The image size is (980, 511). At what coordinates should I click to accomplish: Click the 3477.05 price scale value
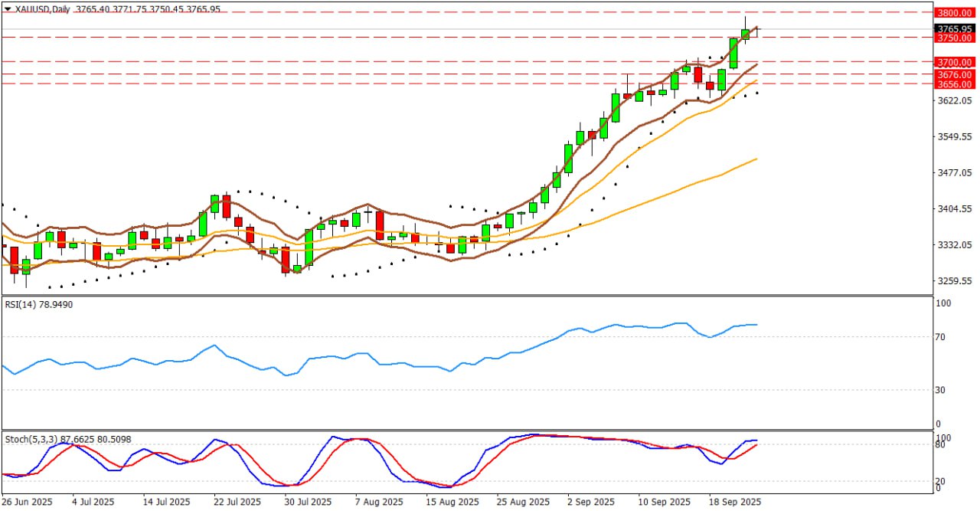pos(954,172)
